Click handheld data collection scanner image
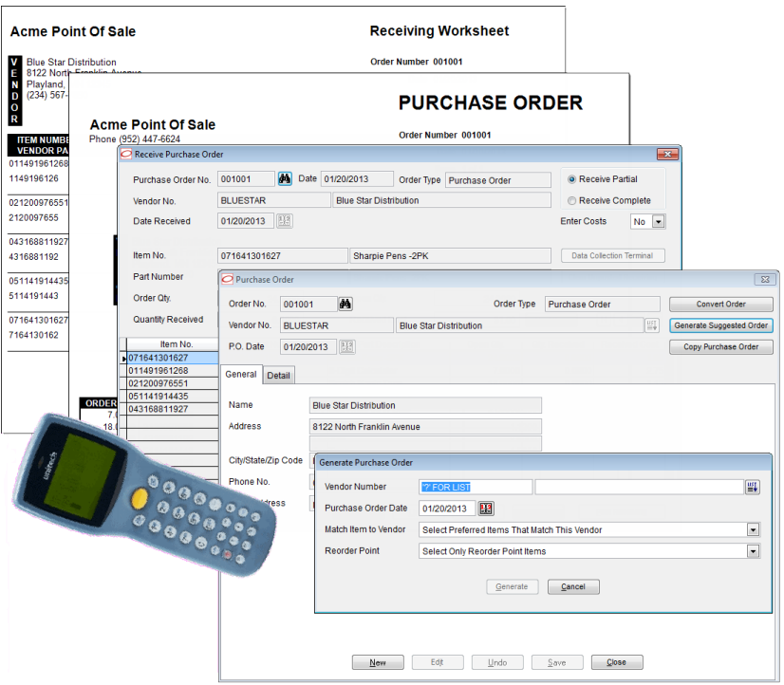 click(145, 494)
